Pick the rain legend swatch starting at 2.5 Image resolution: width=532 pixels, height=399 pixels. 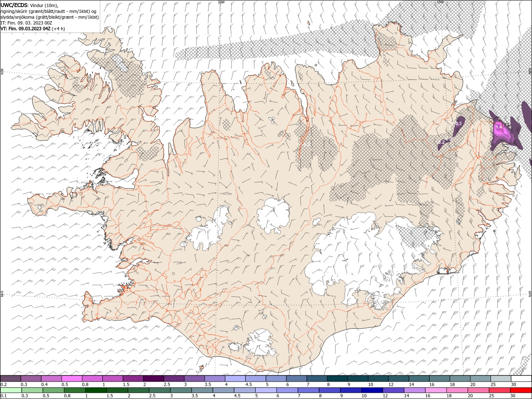tap(160, 390)
